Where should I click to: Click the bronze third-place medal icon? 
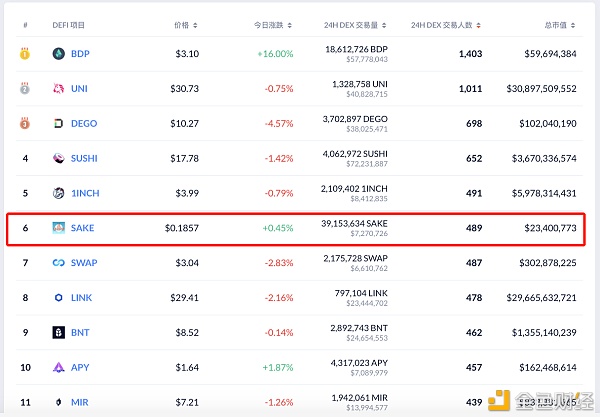pos(25,123)
